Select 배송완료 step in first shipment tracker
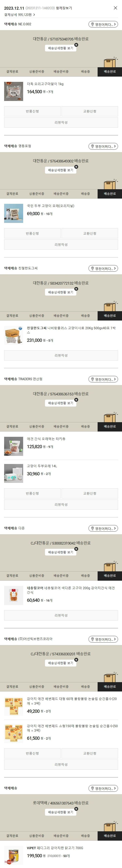 point(110,72)
